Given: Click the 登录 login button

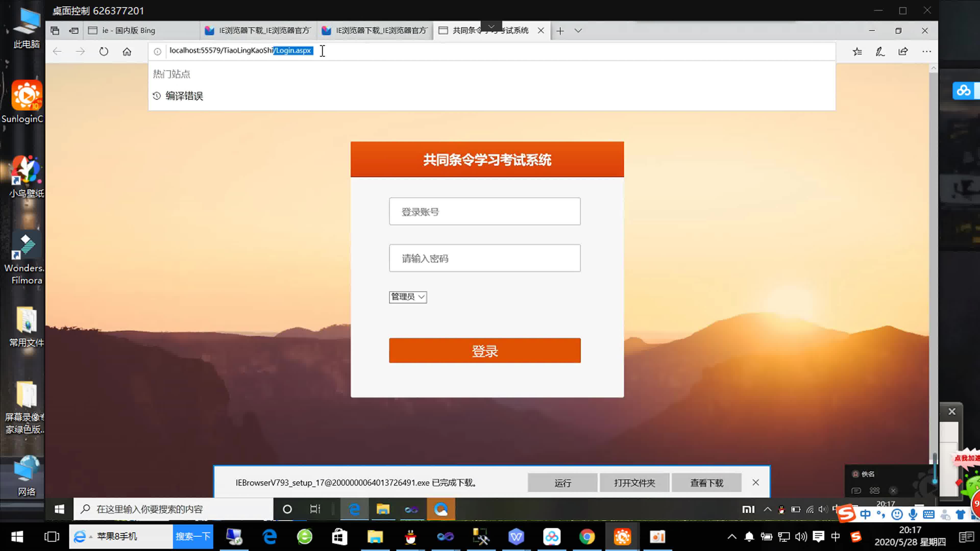Looking at the screenshot, I should 485,350.
